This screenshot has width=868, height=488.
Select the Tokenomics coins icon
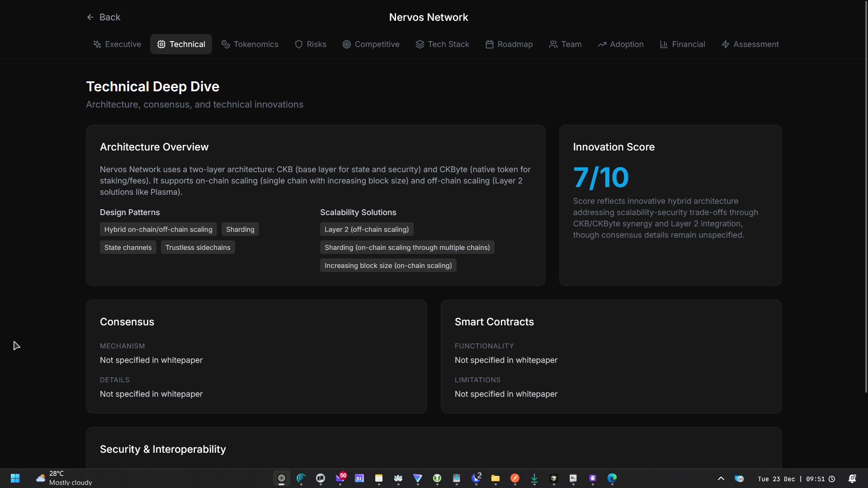click(x=226, y=44)
